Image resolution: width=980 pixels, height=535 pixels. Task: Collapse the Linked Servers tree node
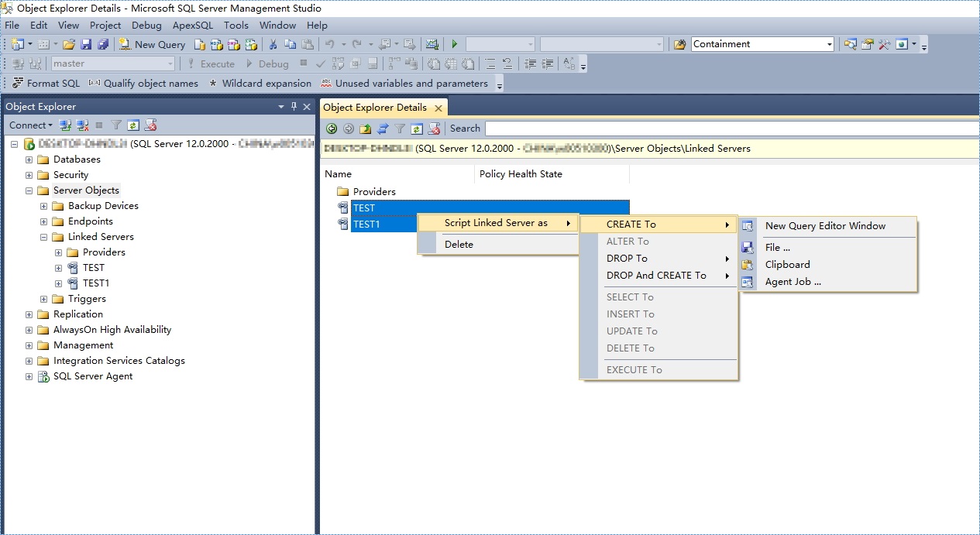pos(44,237)
